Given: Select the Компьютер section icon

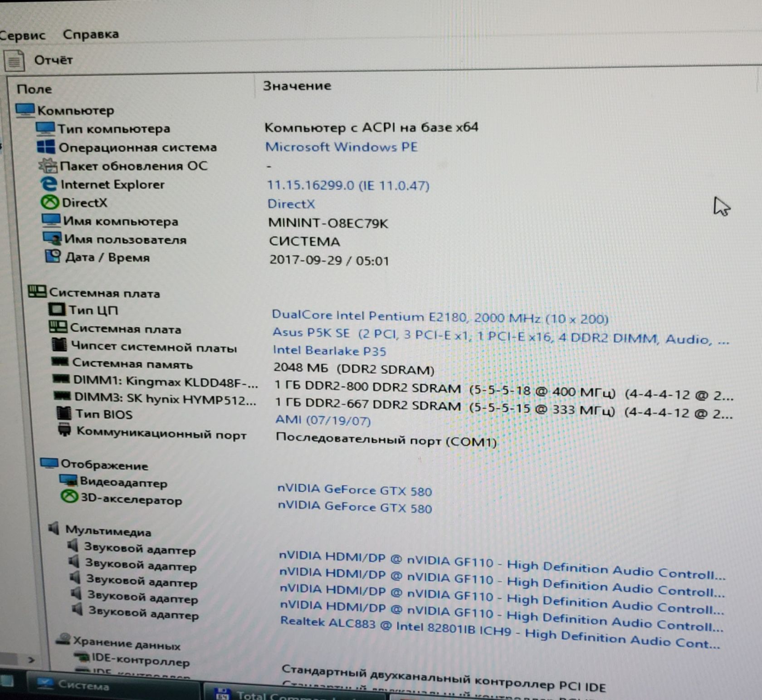Looking at the screenshot, I should [x=25, y=110].
